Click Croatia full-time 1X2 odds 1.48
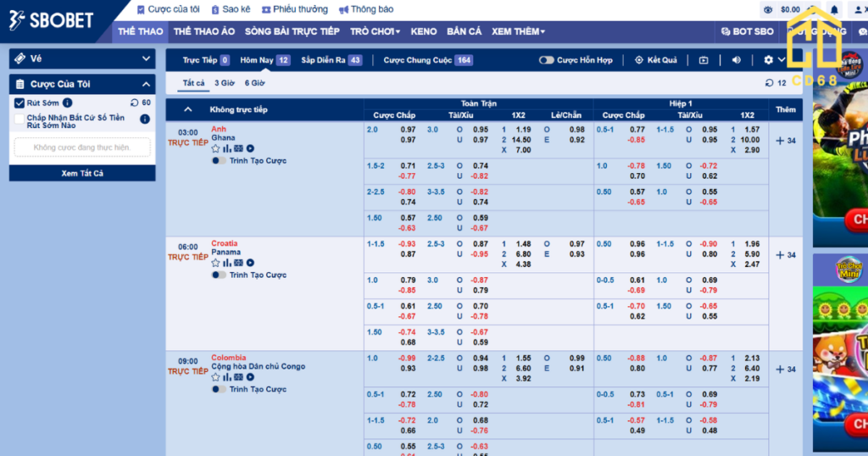Image resolution: width=868 pixels, height=456 pixels. point(523,244)
